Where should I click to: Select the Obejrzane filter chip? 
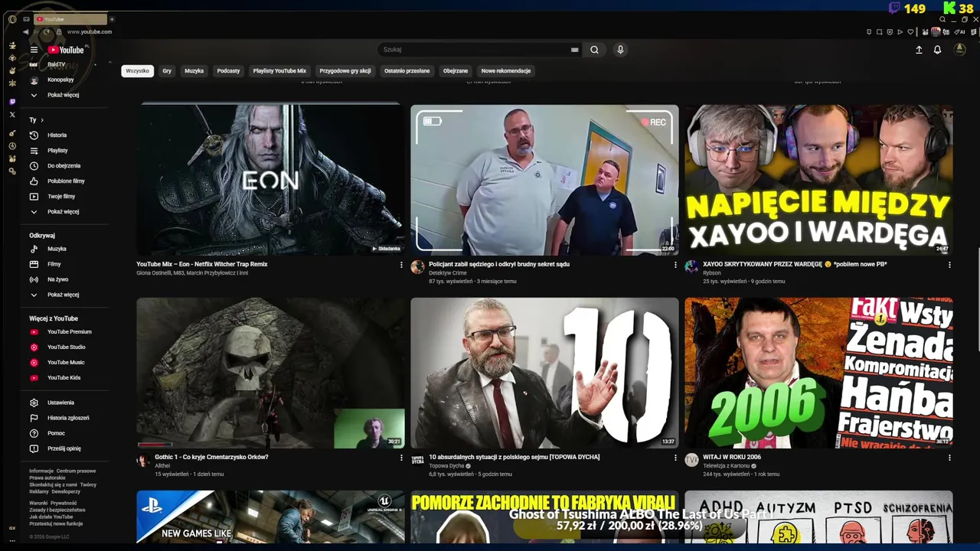(x=456, y=71)
